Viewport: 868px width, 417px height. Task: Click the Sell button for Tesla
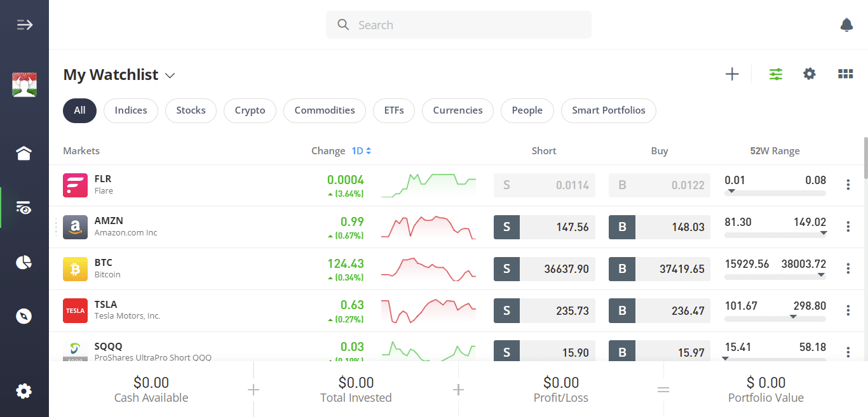pyautogui.click(x=506, y=310)
